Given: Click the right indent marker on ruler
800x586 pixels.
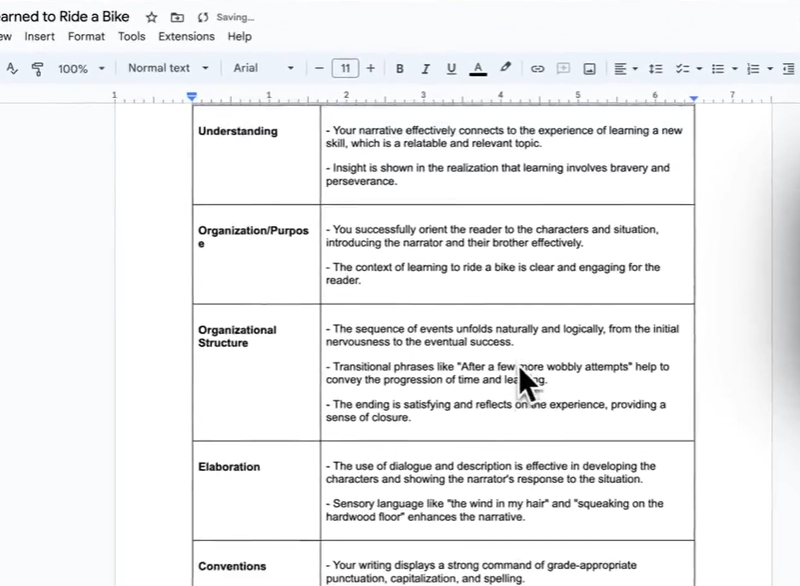Looking at the screenshot, I should pos(694,98).
